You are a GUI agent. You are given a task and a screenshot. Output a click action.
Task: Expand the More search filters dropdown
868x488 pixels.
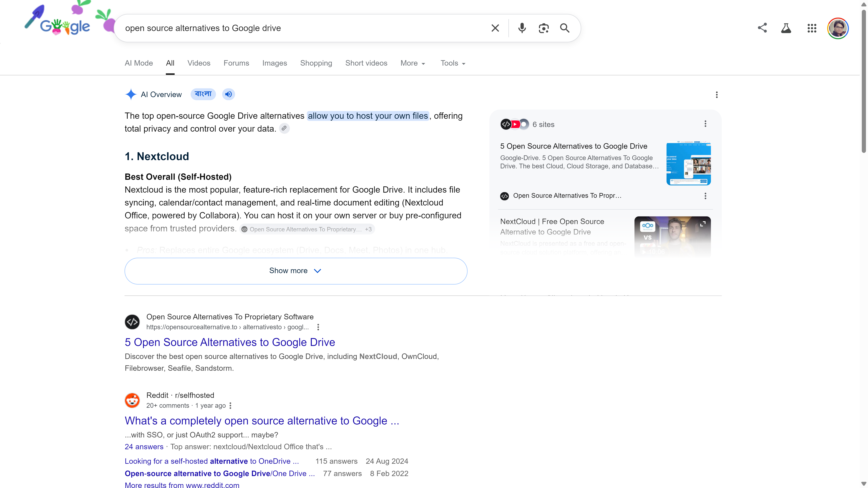pos(412,63)
